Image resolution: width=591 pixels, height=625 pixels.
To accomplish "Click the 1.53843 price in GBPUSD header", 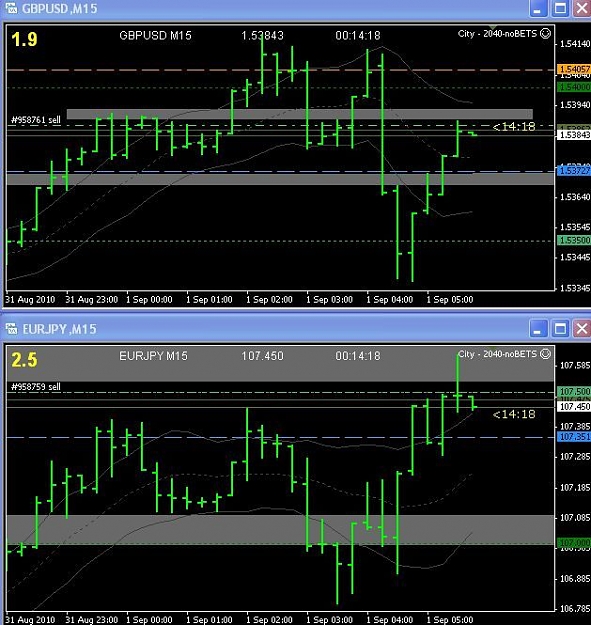I will tap(262, 35).
